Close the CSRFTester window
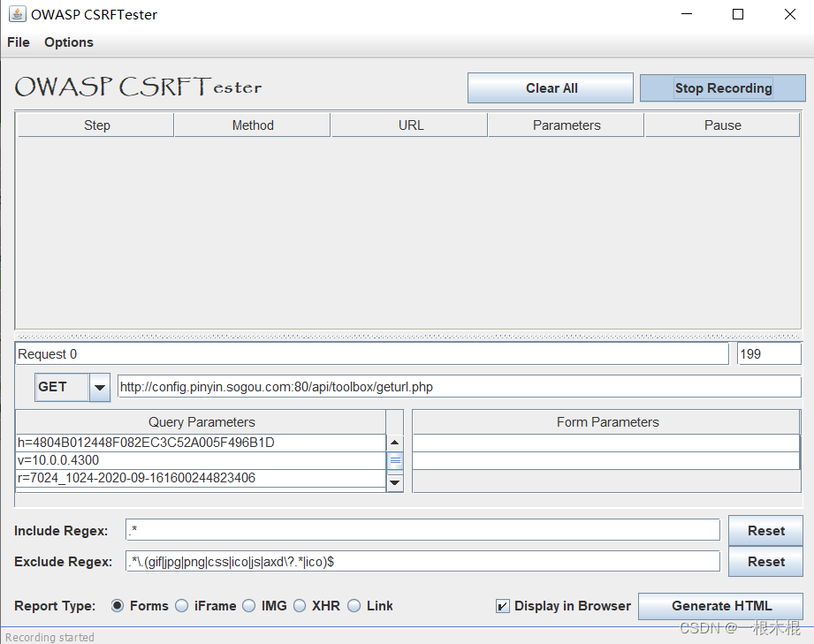The height and width of the screenshot is (644, 814). tap(789, 14)
